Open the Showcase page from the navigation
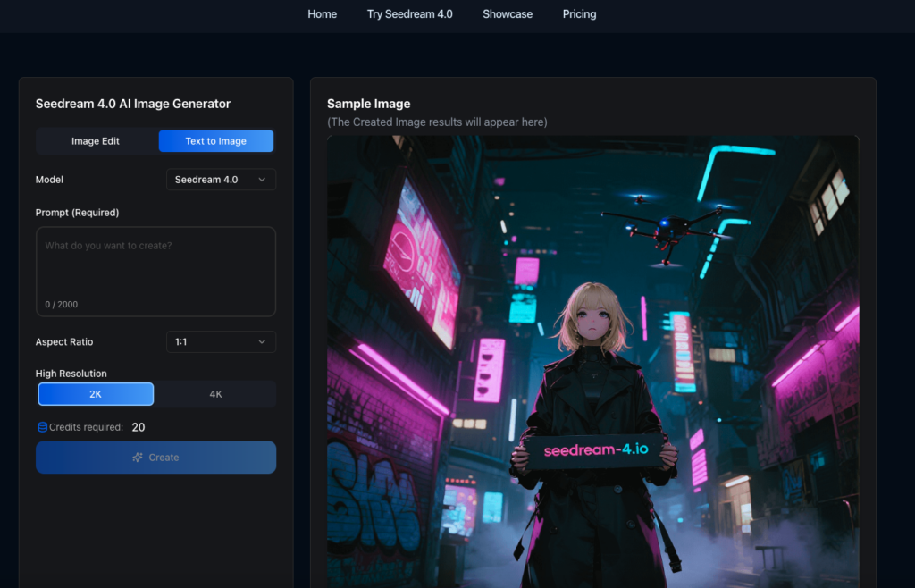This screenshot has width=915, height=588. click(508, 14)
